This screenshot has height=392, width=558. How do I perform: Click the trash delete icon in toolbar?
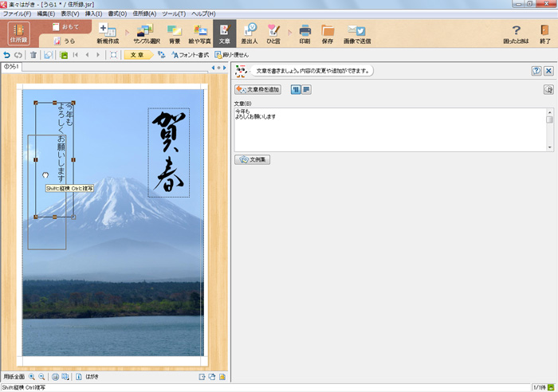point(33,55)
